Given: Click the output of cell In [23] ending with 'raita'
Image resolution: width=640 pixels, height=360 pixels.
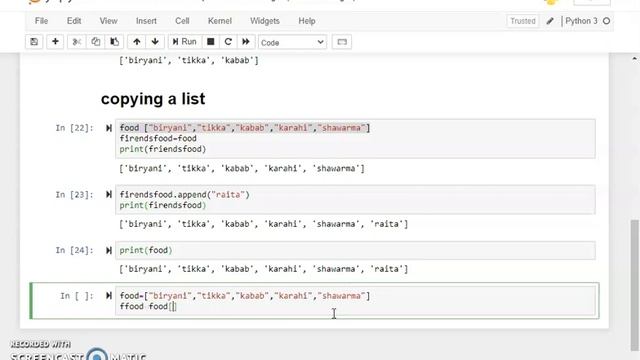Looking at the screenshot, I should (263, 224).
